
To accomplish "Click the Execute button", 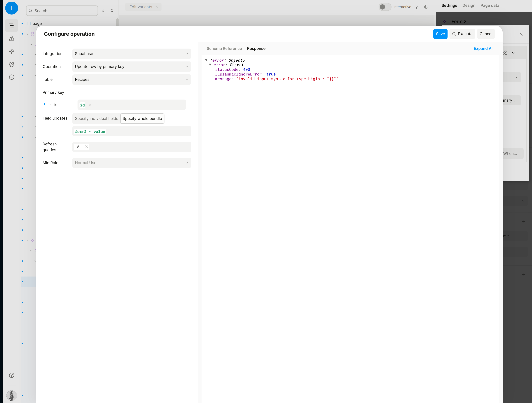I will coord(462,34).
